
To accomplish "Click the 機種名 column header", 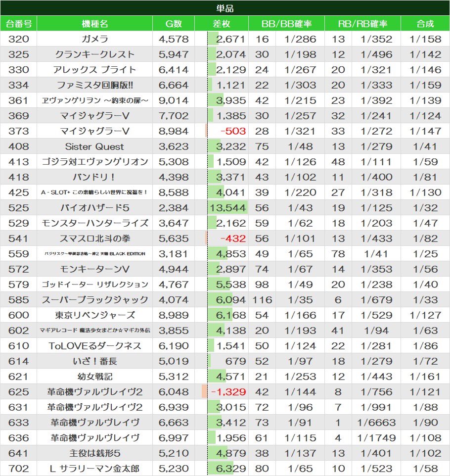I will [x=94, y=24].
